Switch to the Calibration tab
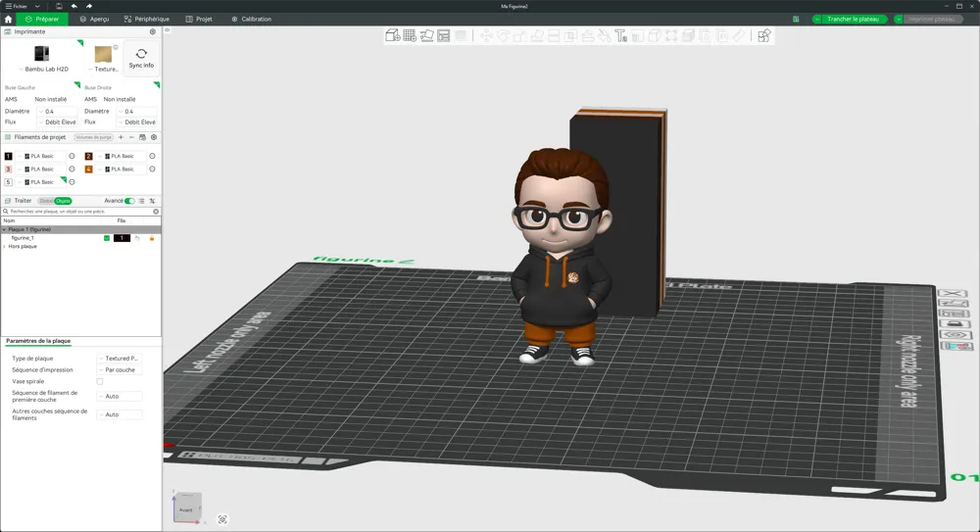 pos(251,20)
